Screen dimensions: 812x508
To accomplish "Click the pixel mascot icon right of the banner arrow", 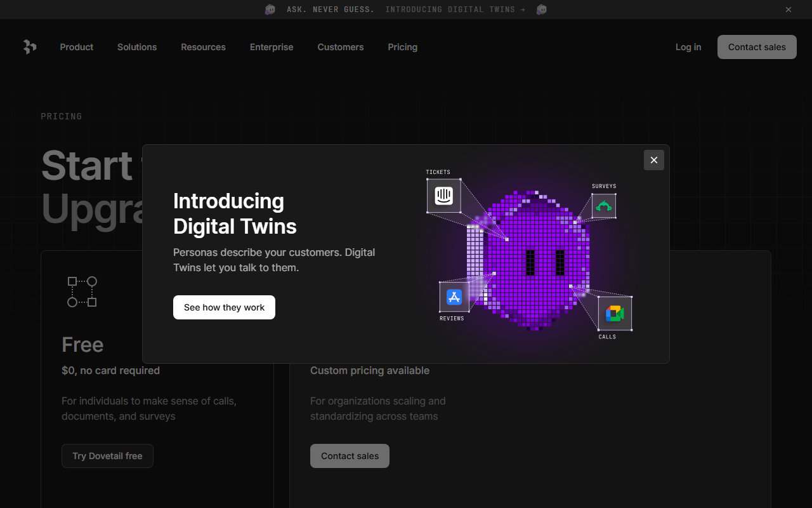I will 541,10.
